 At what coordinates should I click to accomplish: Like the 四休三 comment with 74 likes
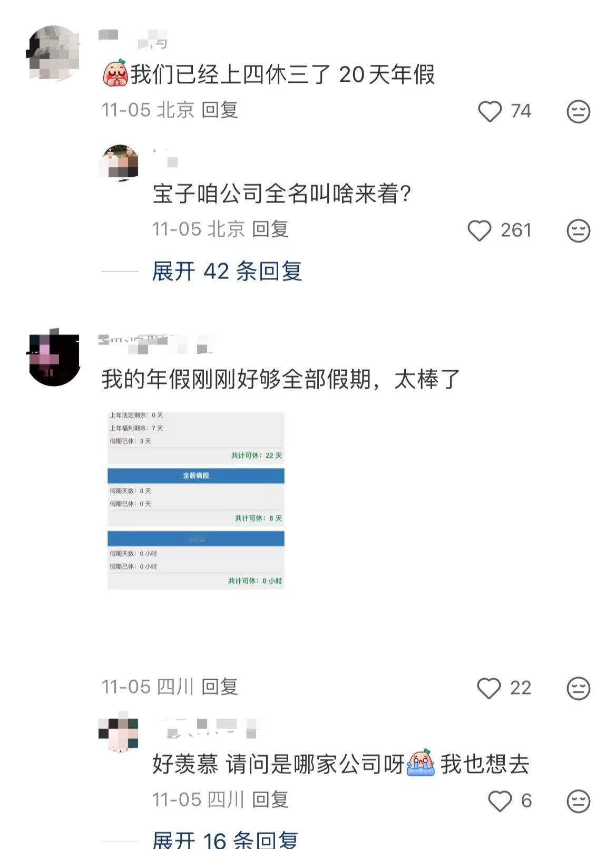pos(490,111)
